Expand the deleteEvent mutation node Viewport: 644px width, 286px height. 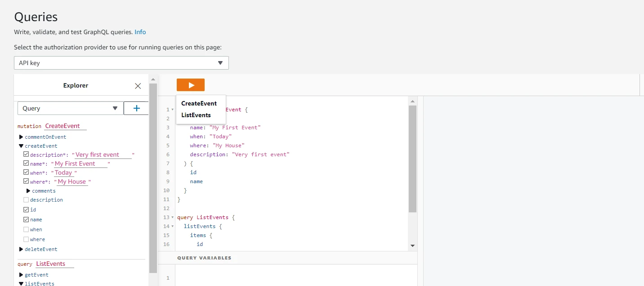[21, 249]
